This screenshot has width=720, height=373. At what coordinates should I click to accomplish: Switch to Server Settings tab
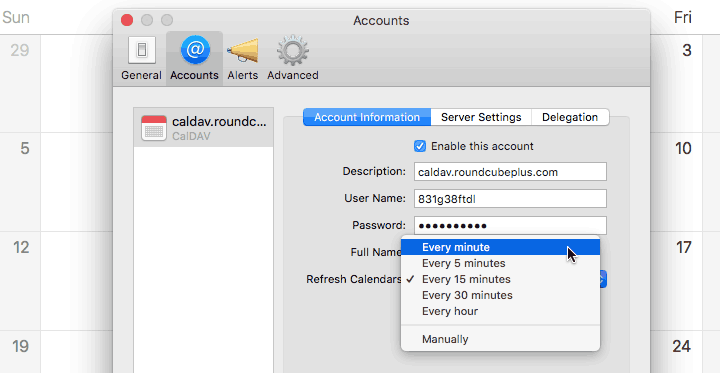[481, 117]
